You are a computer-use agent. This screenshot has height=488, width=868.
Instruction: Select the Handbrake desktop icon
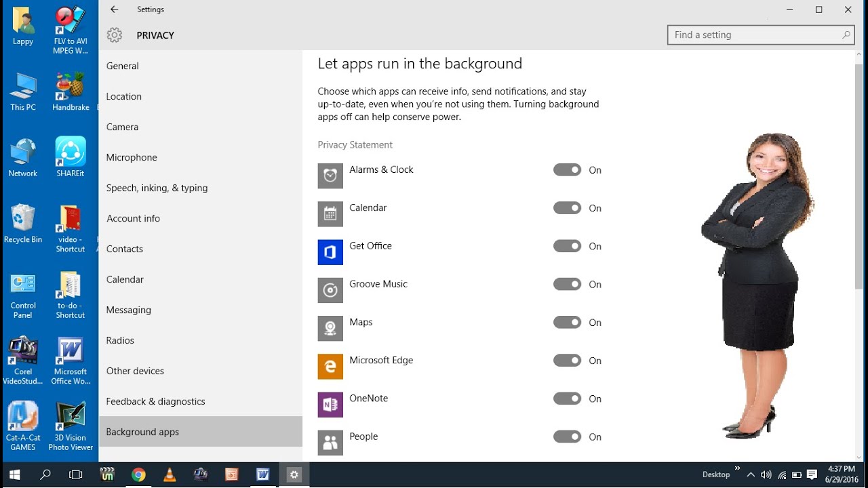click(x=71, y=91)
